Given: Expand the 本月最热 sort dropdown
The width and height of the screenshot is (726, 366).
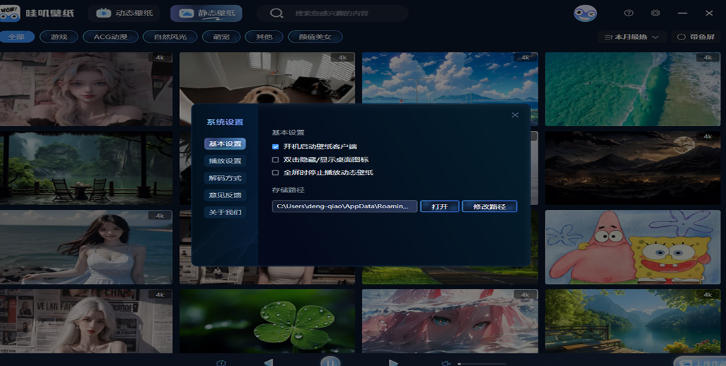Looking at the screenshot, I should coord(631,37).
